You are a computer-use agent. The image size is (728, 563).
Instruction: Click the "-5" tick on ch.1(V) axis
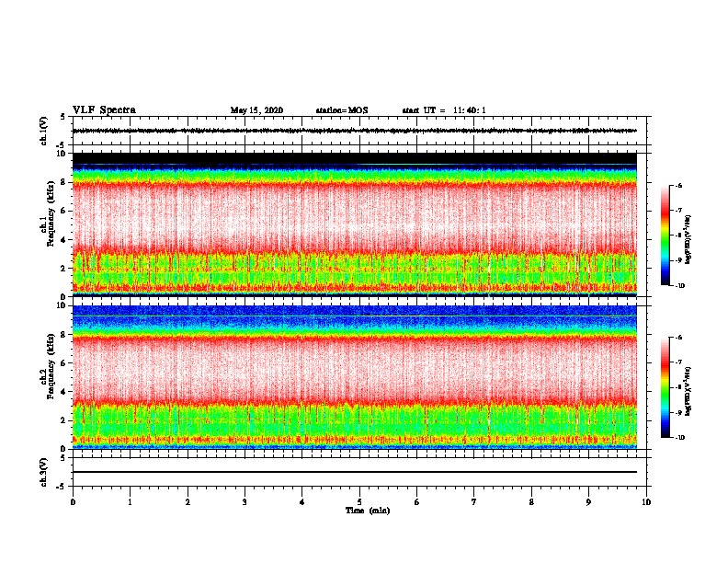coord(62,145)
